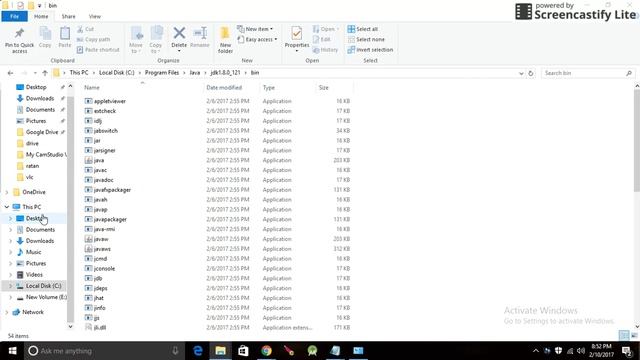Screen dimensions: 640x360
Task: Click Program Files in the address path
Action: (162, 73)
